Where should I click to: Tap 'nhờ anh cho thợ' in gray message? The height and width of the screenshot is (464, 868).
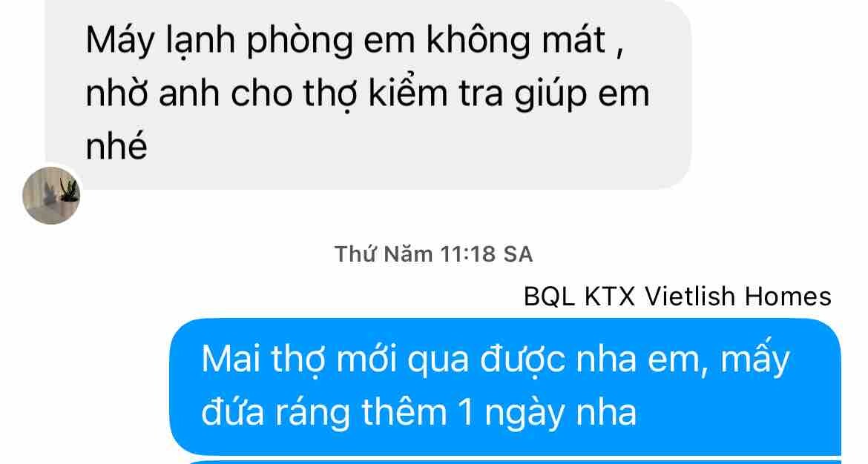(222, 94)
